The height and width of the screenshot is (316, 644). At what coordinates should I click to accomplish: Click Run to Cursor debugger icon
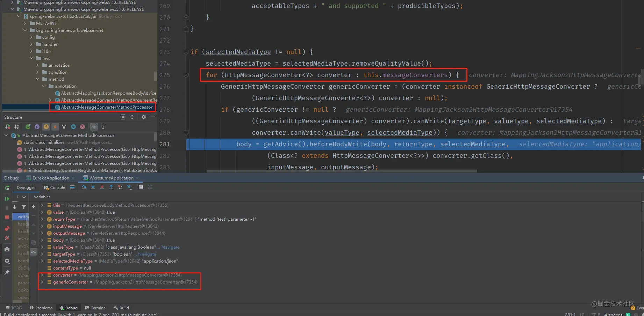pyautogui.click(x=130, y=188)
